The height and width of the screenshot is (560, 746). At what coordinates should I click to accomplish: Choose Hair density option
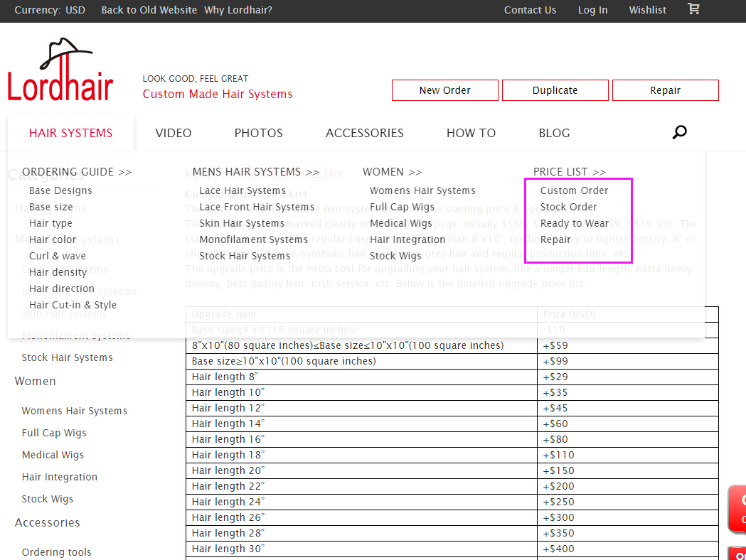click(58, 272)
